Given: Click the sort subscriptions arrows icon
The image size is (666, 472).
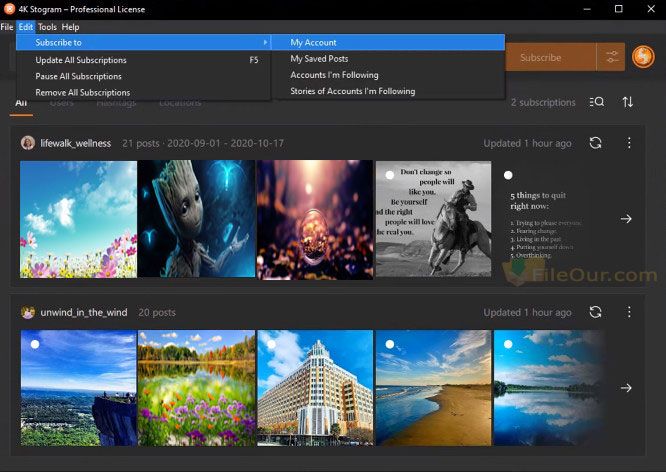Looking at the screenshot, I should (x=628, y=102).
